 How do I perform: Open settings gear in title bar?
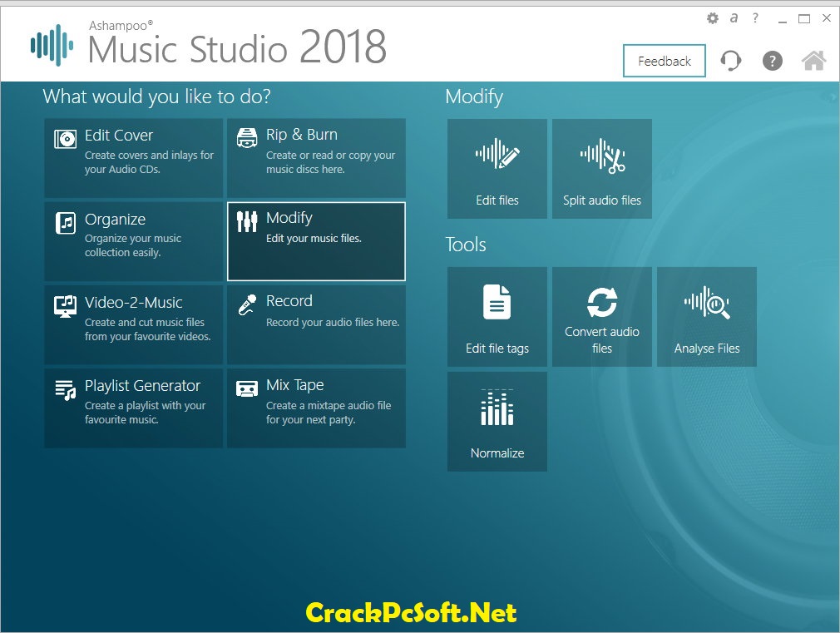click(x=713, y=18)
